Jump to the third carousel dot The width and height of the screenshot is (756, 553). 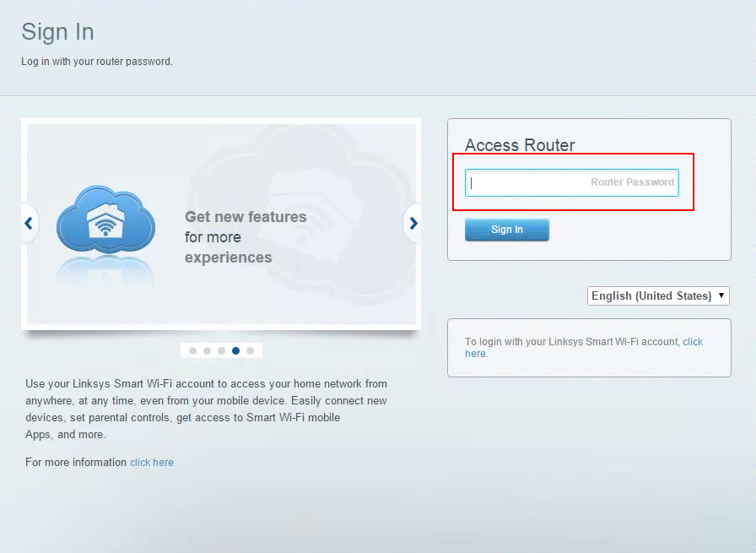coord(221,350)
